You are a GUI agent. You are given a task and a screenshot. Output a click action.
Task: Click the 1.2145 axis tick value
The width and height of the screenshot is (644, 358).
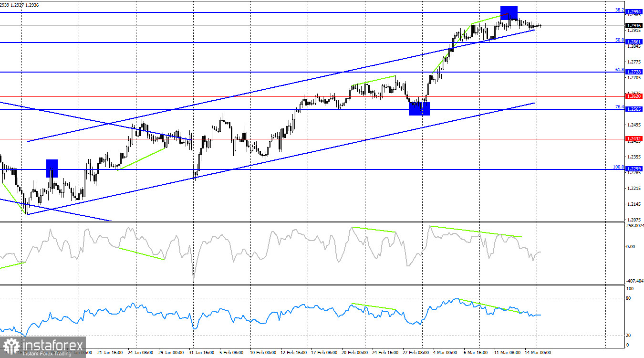[x=634, y=204]
